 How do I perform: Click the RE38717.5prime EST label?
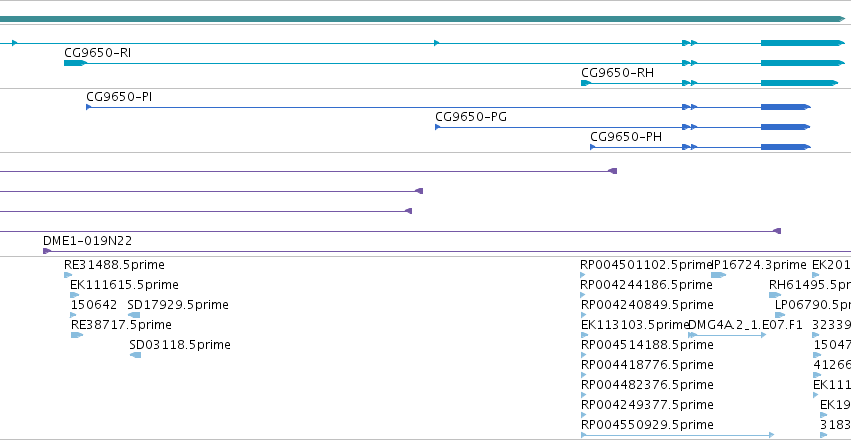pyautogui.click(x=122, y=325)
